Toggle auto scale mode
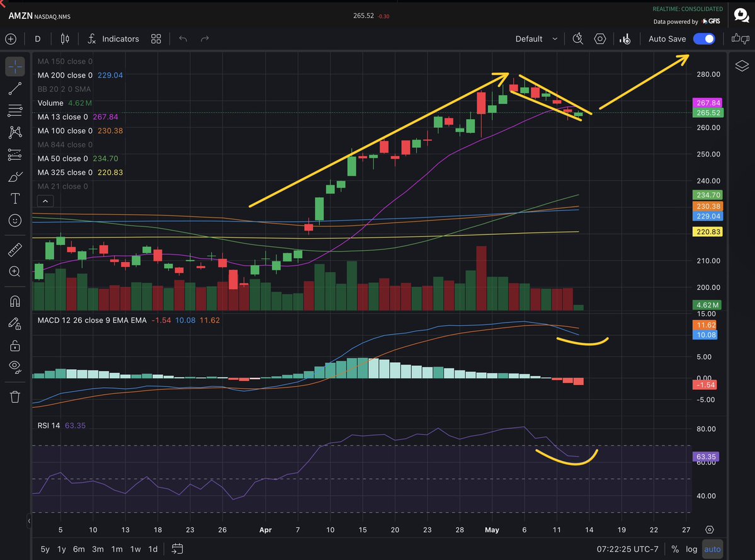 click(x=712, y=549)
